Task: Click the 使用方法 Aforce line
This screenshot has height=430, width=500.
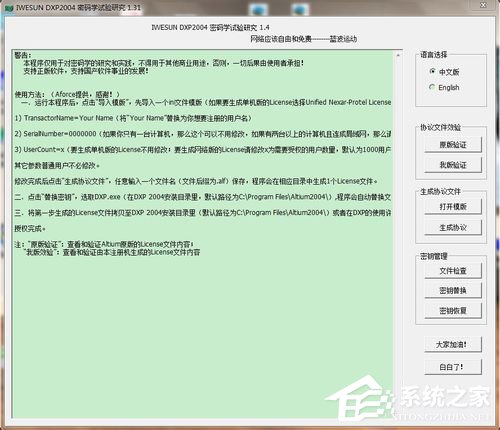Action: (x=67, y=94)
